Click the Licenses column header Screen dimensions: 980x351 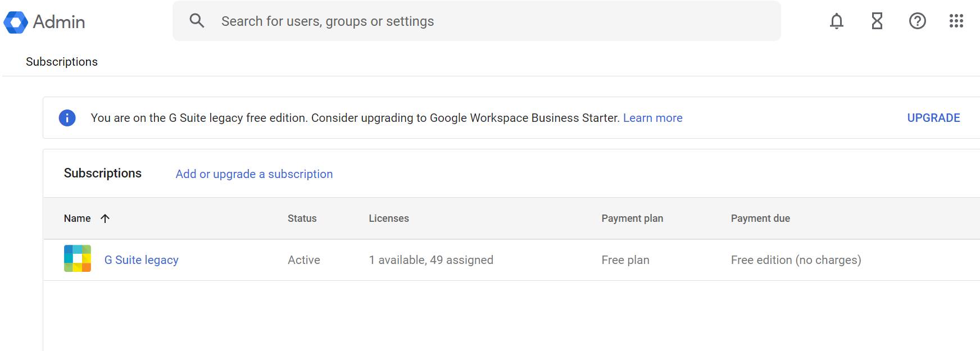coord(388,218)
